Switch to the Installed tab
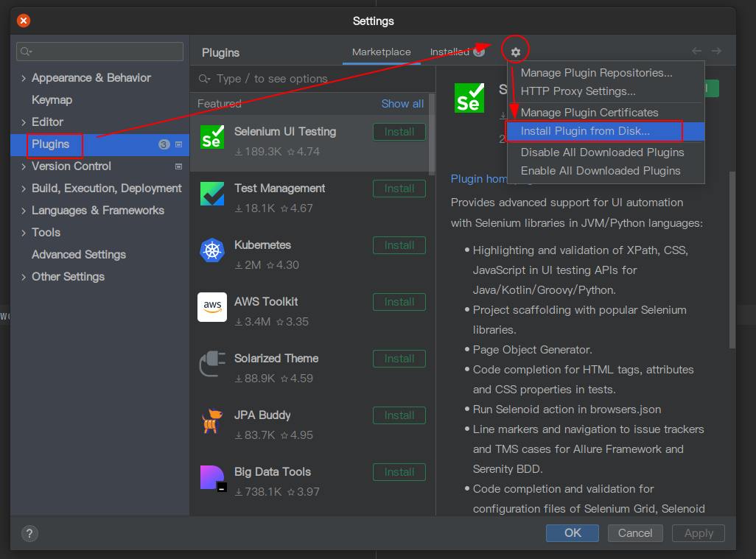The image size is (756, 559). click(x=457, y=52)
